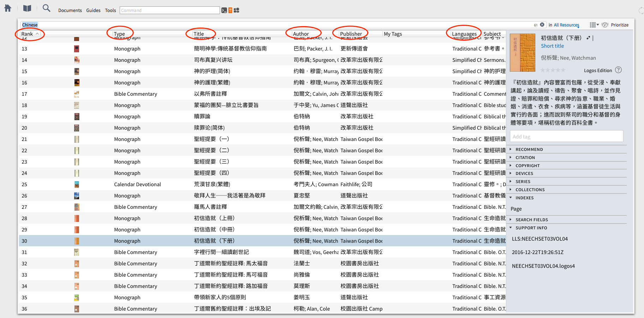Expand the SEARCH FIELDS section

click(532, 220)
